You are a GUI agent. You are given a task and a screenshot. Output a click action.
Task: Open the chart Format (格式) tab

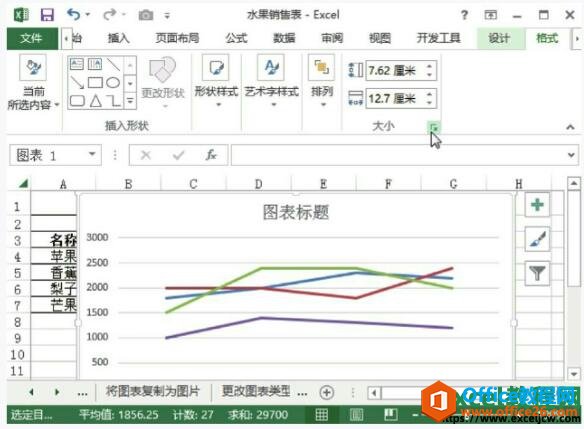tap(547, 38)
